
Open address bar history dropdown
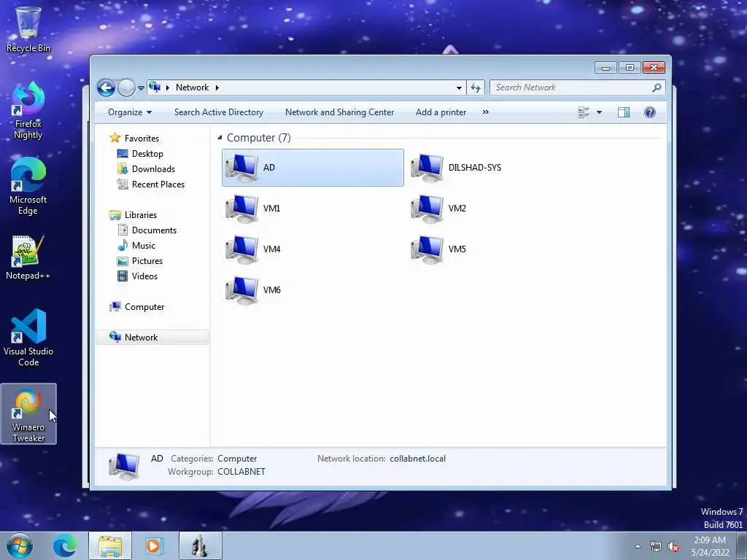(459, 87)
